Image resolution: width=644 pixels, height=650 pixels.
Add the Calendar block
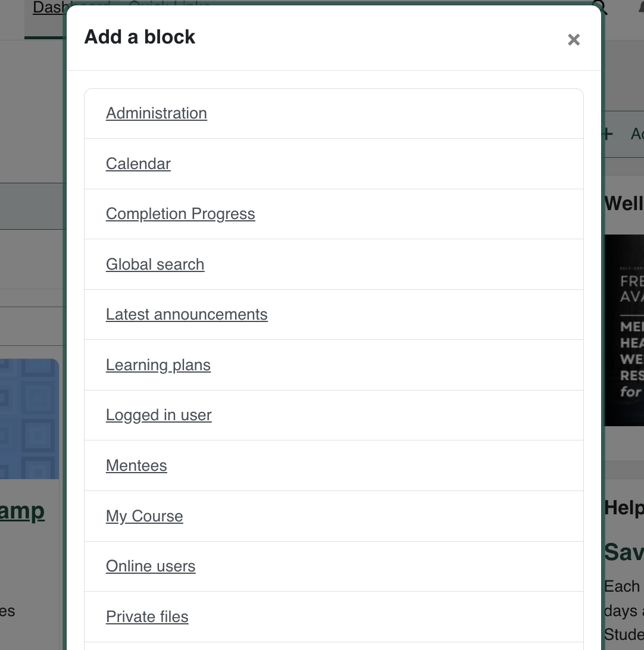coord(138,164)
